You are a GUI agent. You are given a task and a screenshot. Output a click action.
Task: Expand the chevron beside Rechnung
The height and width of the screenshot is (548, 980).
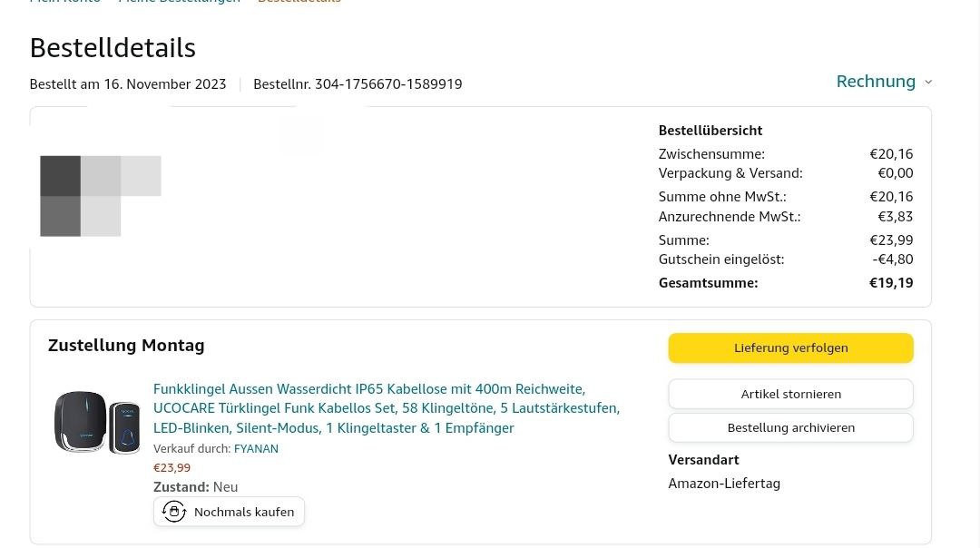(x=928, y=82)
